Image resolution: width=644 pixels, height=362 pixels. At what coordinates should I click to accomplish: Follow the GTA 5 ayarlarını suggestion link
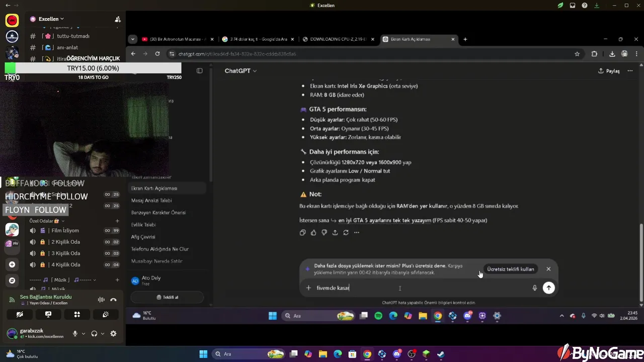click(x=385, y=220)
